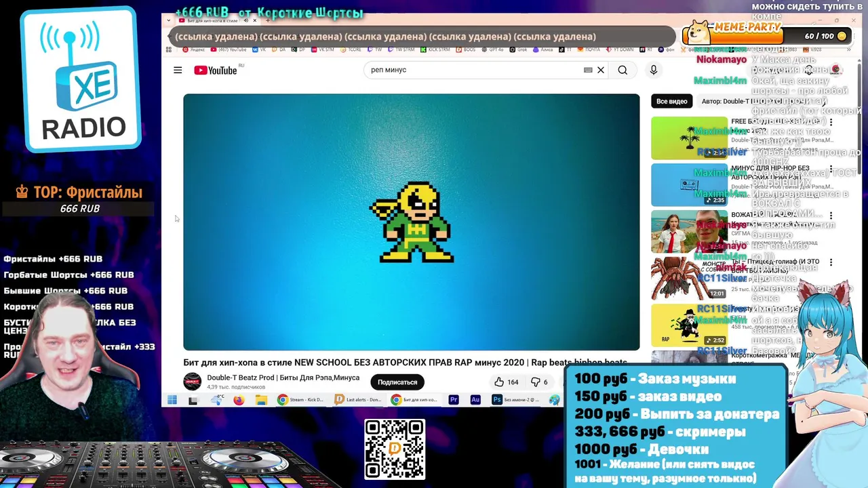Open the paint palette app on the taskbar
Viewport: 868px width, 488px height.
pyautogui.click(x=555, y=400)
